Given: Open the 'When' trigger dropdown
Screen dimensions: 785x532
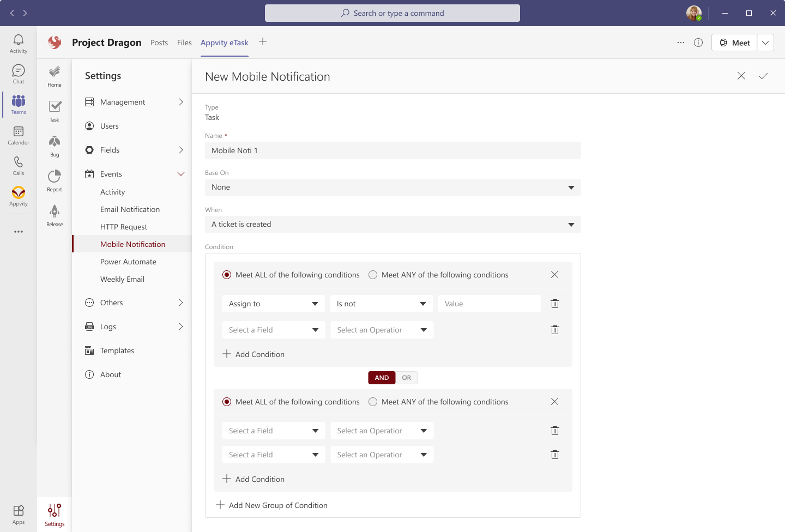Looking at the screenshot, I should (392, 225).
